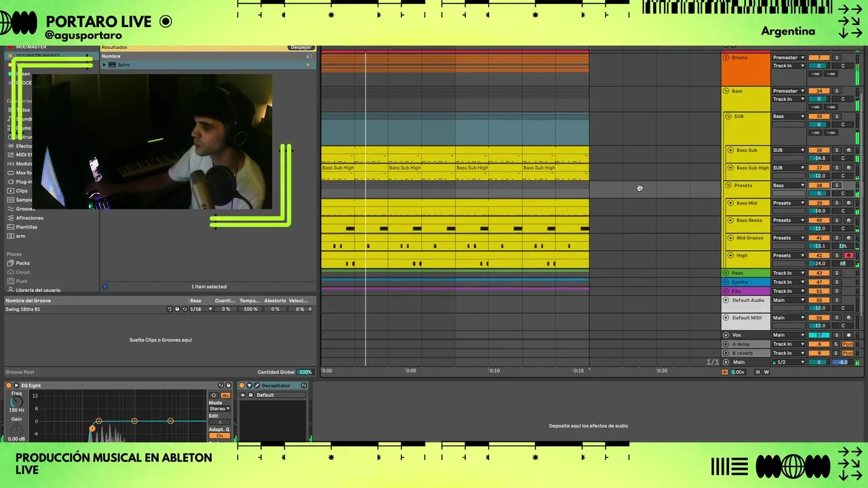Open Push under Places

[x=17, y=281]
